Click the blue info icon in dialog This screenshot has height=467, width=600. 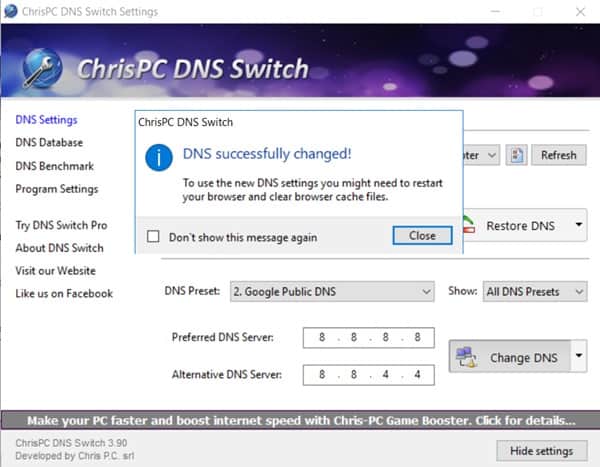point(159,157)
